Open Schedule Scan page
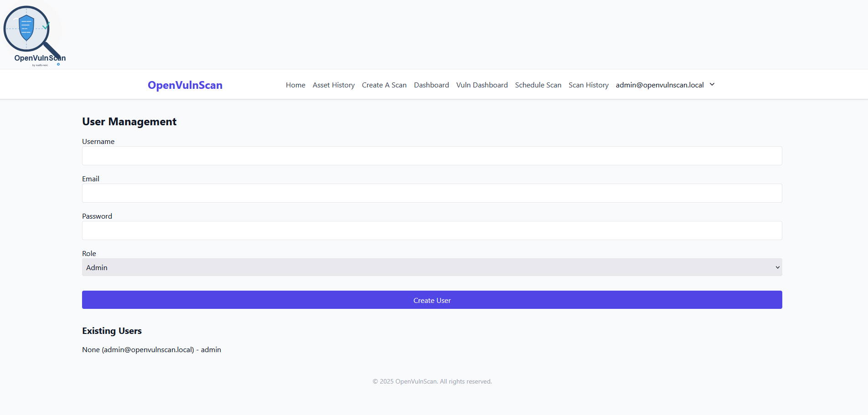The image size is (868, 415). coord(538,85)
